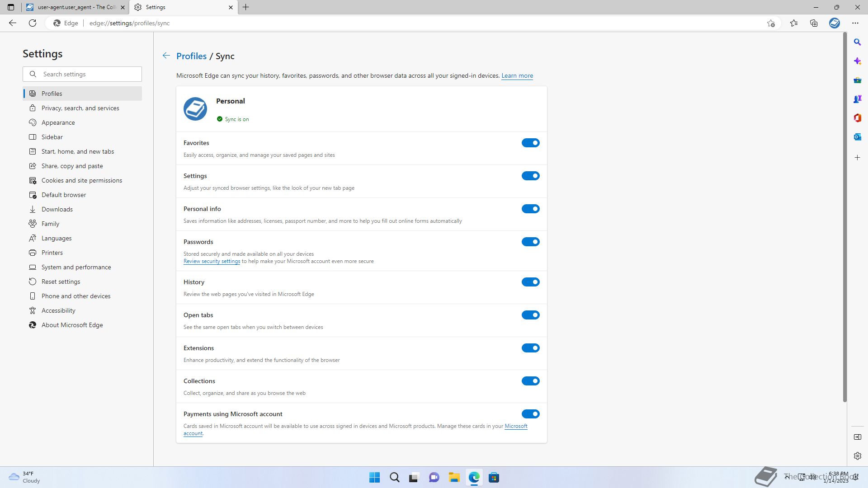Screen dimensions: 868x488
Task: Click the Learn more link
Action: tap(517, 75)
